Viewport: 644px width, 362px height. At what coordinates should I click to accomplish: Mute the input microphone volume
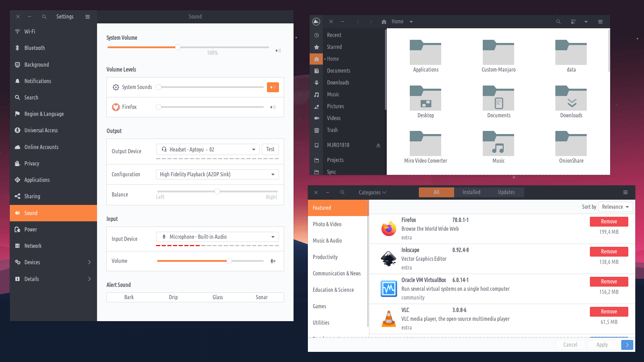click(273, 261)
